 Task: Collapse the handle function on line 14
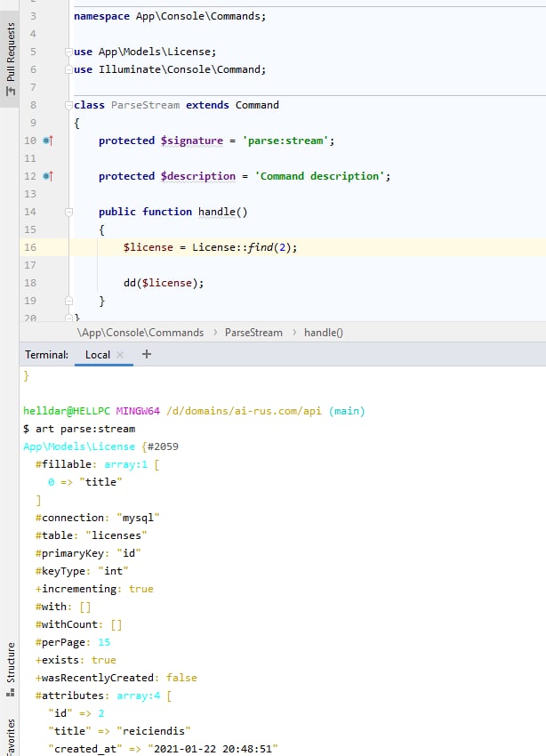[68, 212]
